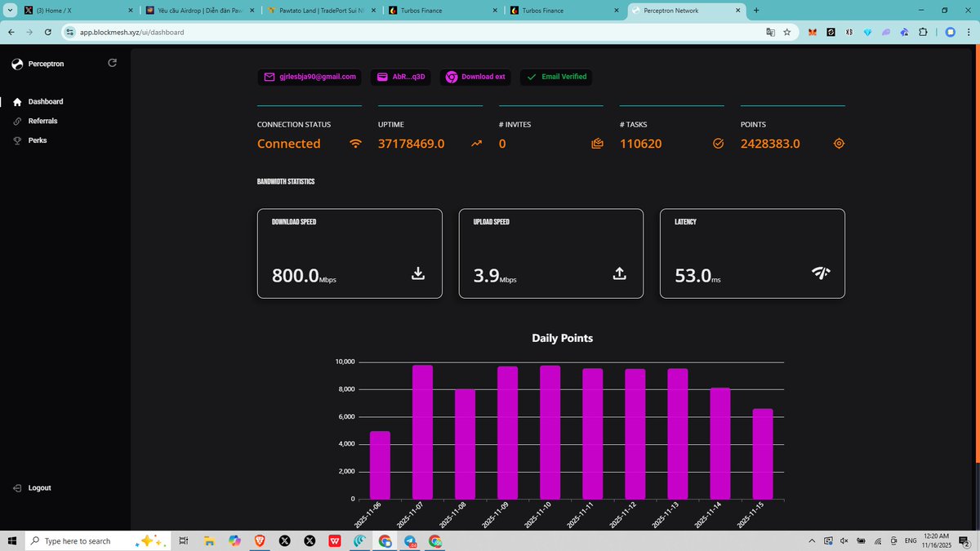Reload the page with the browser refresh button
Viewport: 980px width, 551px height.
click(x=47, y=33)
